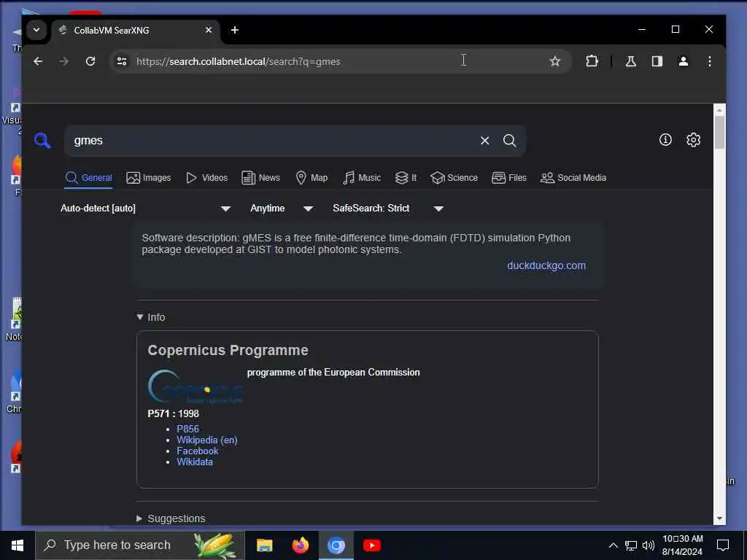The height and width of the screenshot is (560, 747).
Task: Click the taskbar clock and date
Action: pyautogui.click(x=682, y=545)
